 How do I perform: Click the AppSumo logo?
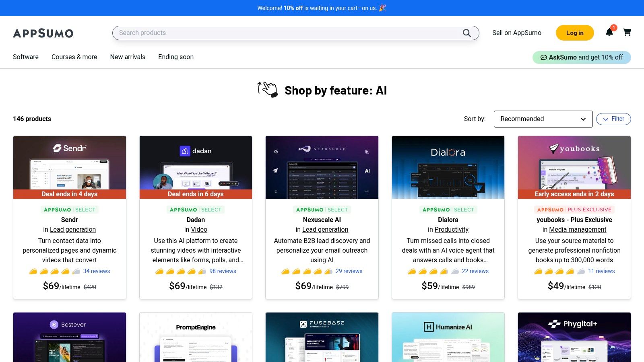(x=43, y=33)
